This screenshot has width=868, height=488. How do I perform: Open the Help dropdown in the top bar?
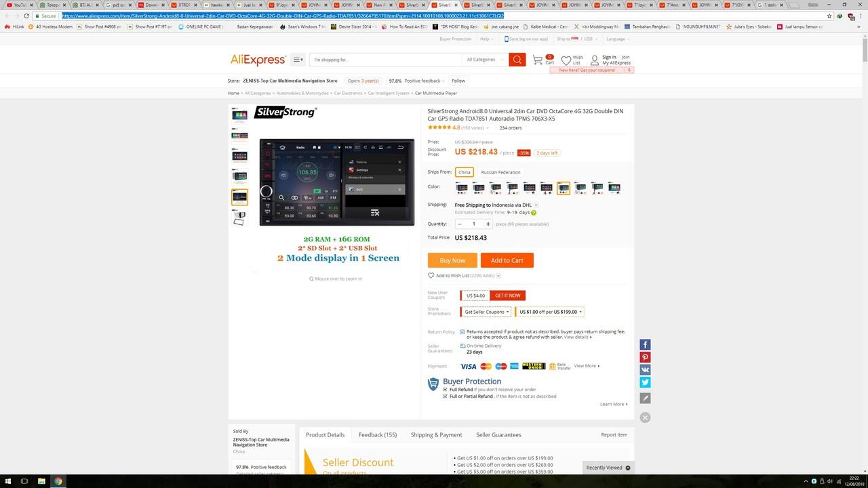point(486,39)
